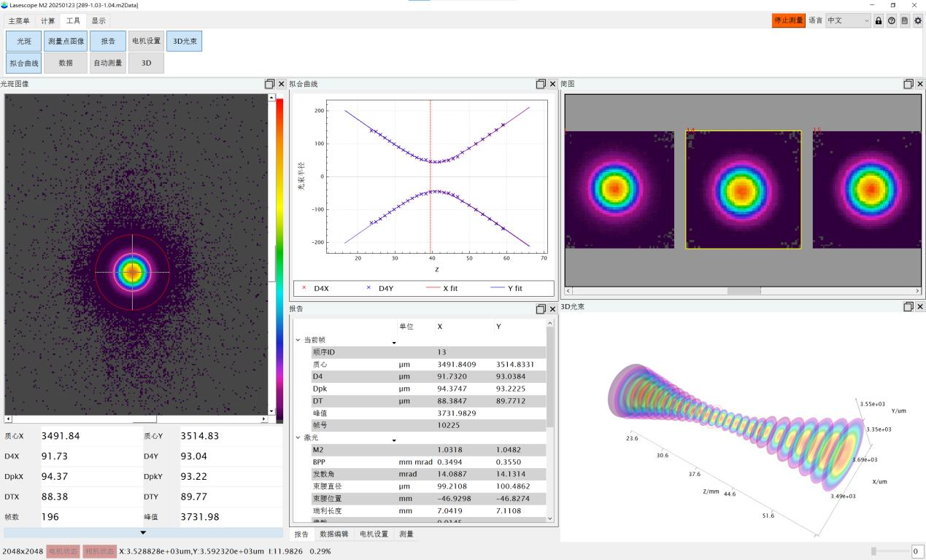926x560 pixels.
Task: Enable the 3D view toggle button
Action: click(146, 63)
